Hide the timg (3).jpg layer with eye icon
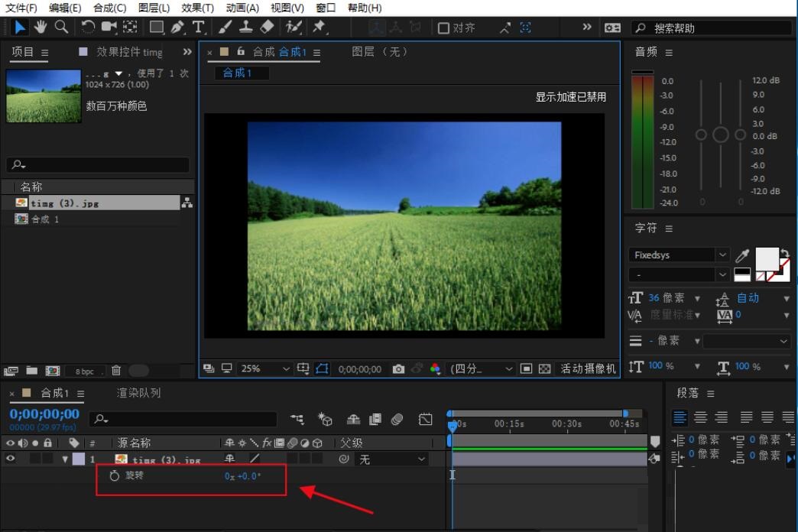The width and height of the screenshot is (798, 532). 11,459
